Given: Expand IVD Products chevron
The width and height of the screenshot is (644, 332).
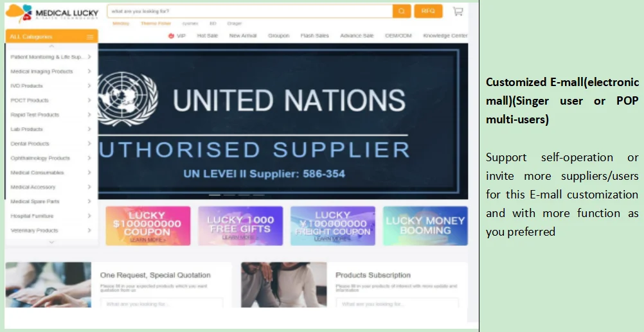Looking at the screenshot, I should coord(89,85).
